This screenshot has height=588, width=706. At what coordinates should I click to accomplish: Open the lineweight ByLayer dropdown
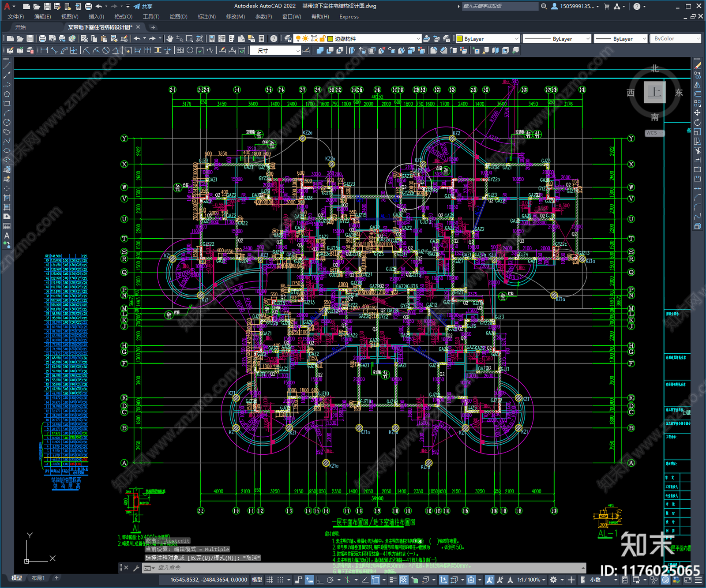click(621, 39)
